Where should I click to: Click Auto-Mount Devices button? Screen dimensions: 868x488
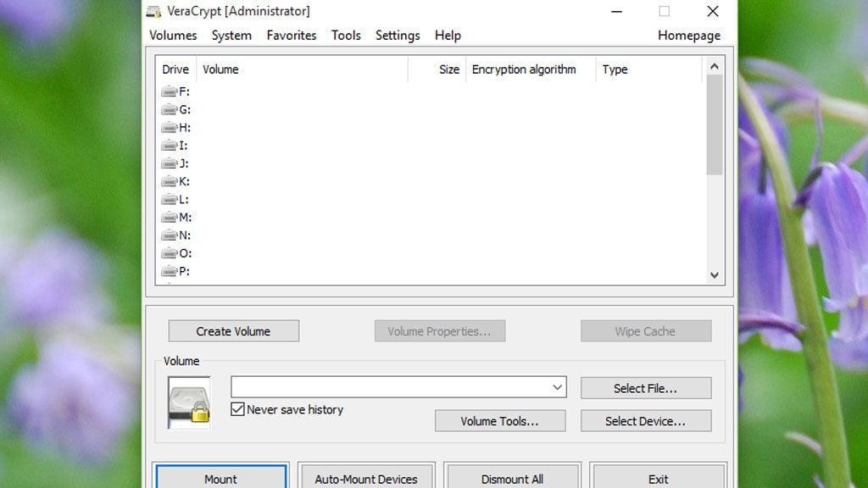[366, 478]
